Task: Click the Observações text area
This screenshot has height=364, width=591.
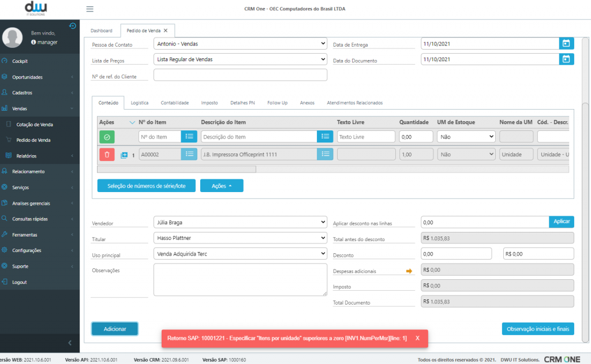Action: point(240,280)
